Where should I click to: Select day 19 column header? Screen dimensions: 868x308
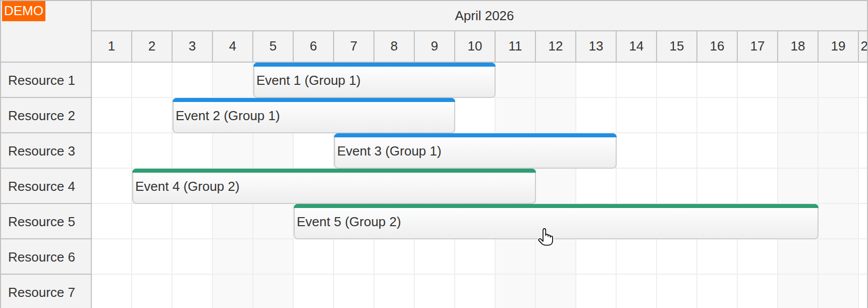click(838, 46)
